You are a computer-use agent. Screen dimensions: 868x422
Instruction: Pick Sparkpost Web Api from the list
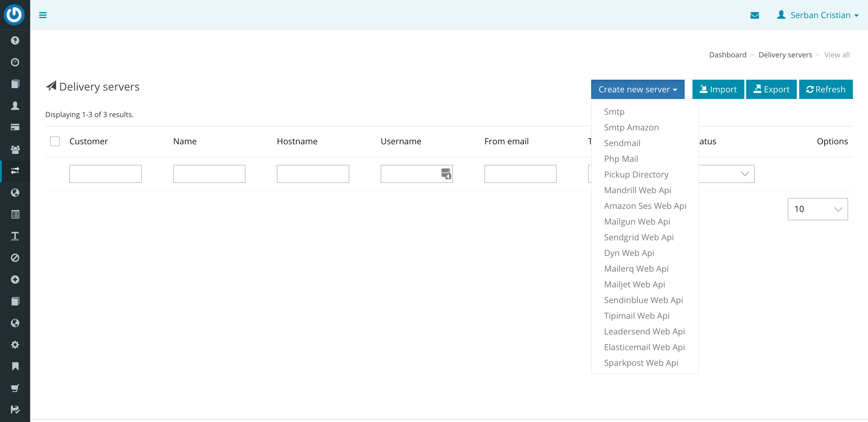641,363
